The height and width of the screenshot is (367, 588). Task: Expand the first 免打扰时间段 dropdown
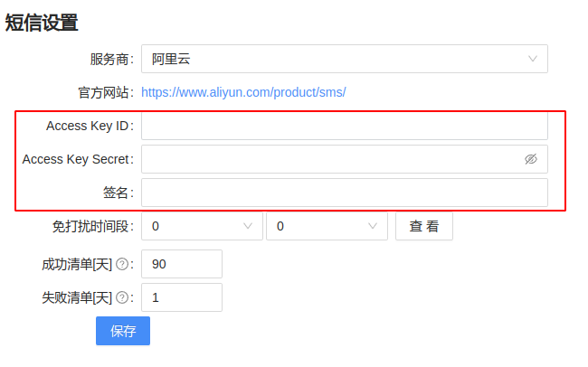click(x=201, y=226)
